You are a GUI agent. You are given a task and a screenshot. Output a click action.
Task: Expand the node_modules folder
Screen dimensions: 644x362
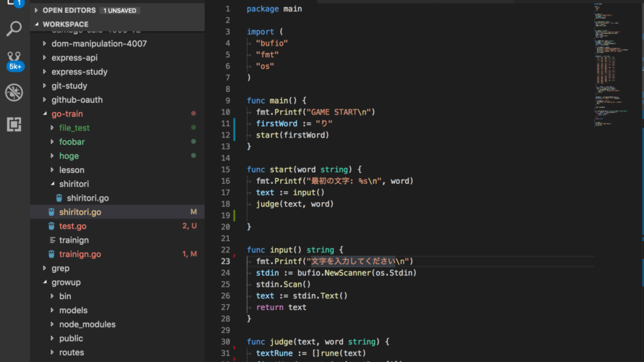coord(52,324)
